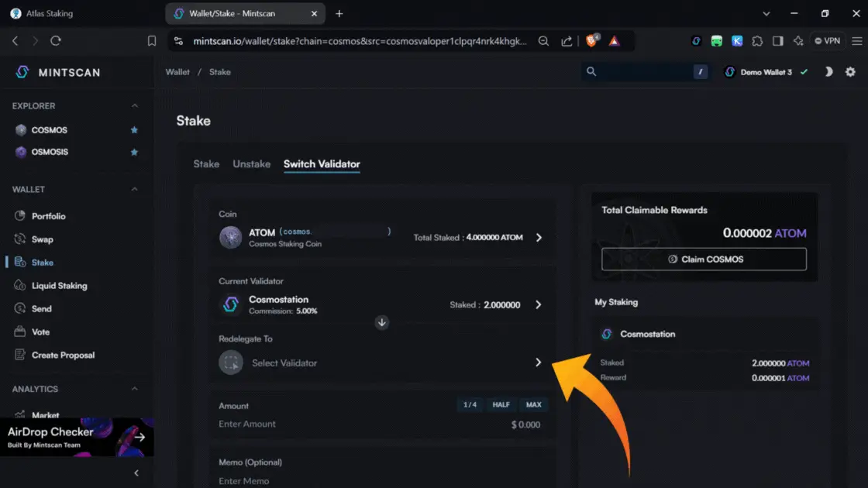Collapse the WALLET section

(134, 190)
